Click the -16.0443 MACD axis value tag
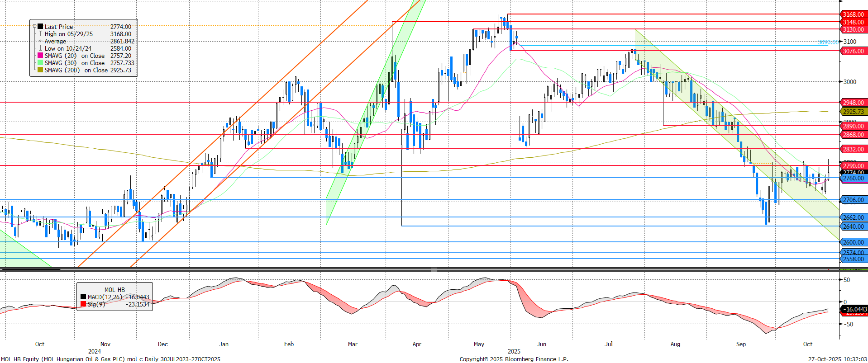The height and width of the screenshot is (363, 868). tap(854, 310)
